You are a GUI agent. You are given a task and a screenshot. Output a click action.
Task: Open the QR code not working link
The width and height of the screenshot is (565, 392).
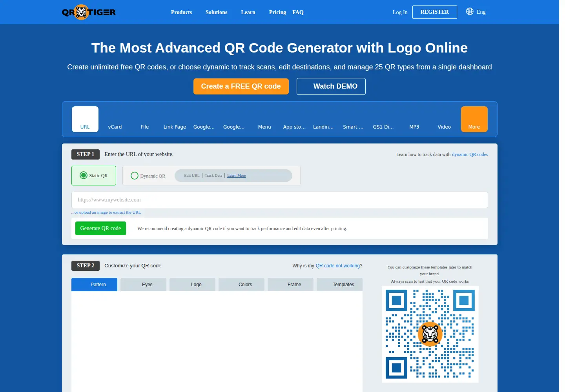[338, 266]
